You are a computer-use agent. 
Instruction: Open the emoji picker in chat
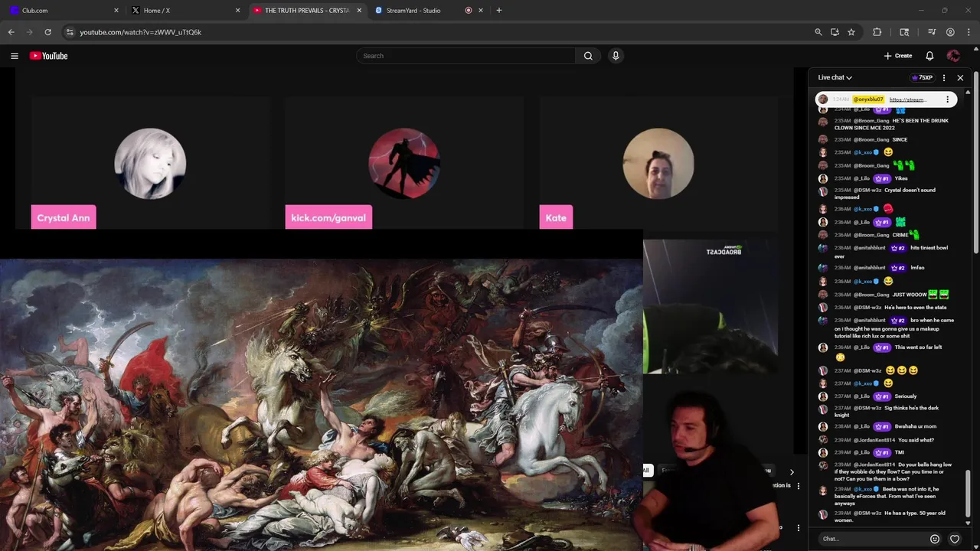tap(935, 539)
